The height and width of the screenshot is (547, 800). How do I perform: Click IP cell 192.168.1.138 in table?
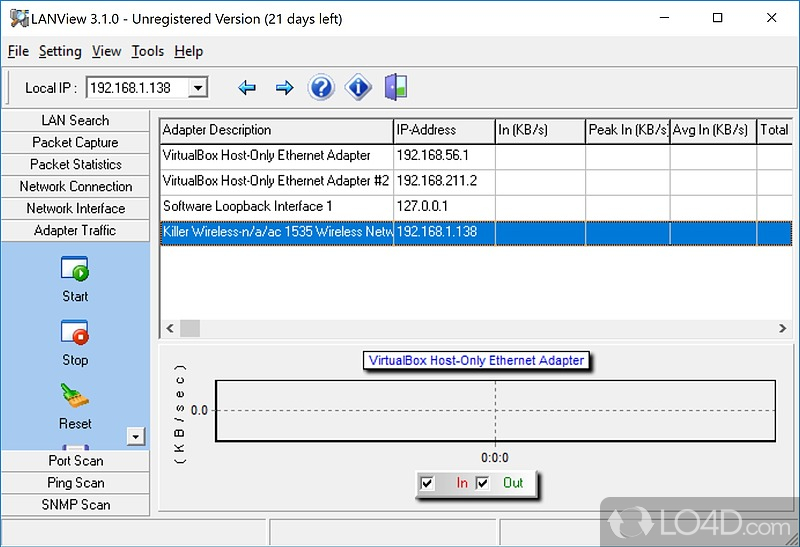click(x=444, y=233)
